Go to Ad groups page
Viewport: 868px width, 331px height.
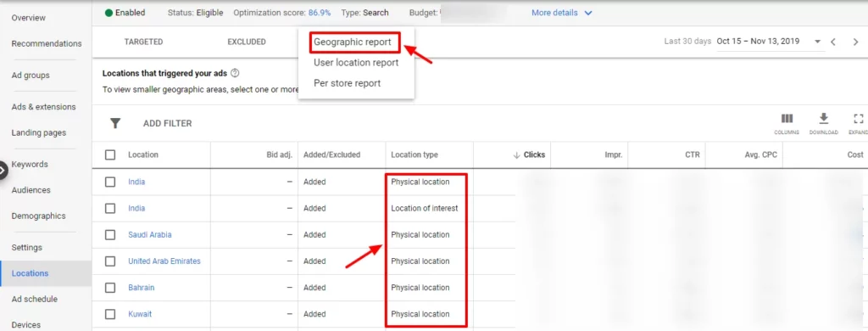pos(31,75)
